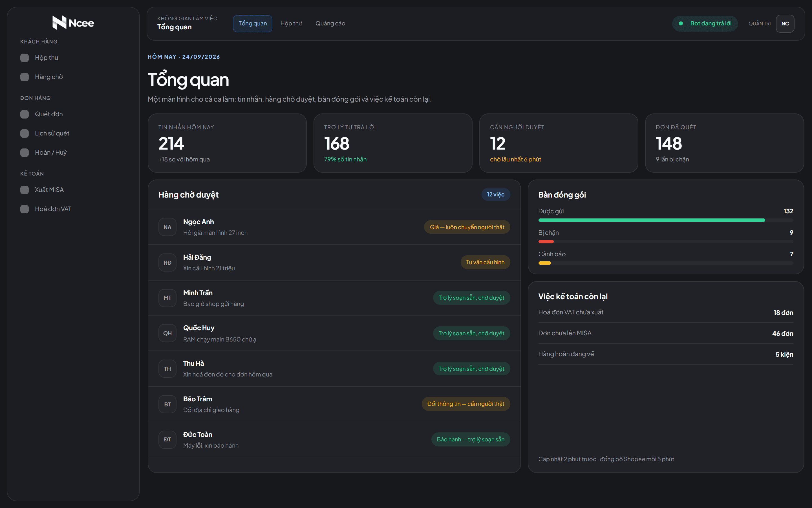Click the message 'RAM chạy main B650 chứ ạ'
The width and height of the screenshot is (812, 508).
220,339
